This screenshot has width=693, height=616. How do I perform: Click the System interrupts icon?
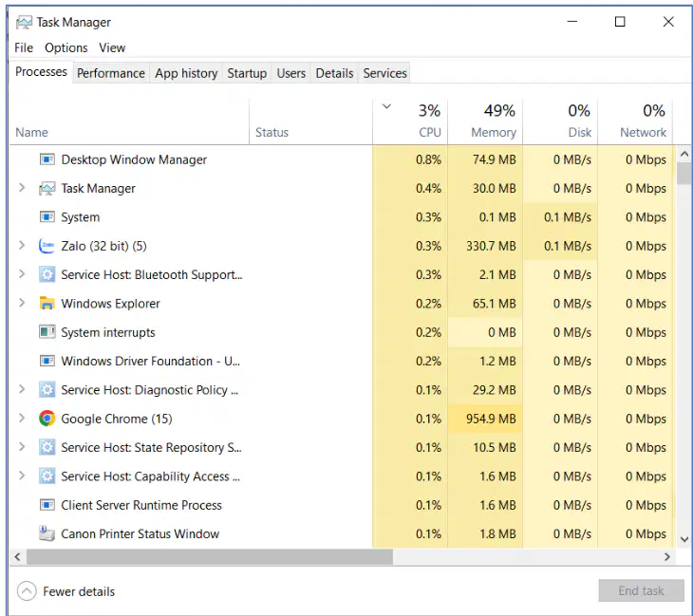(47, 332)
